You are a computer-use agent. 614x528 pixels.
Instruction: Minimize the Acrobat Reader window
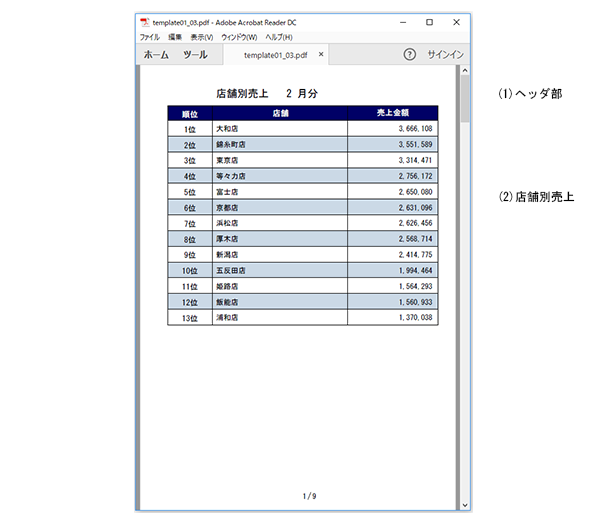403,22
